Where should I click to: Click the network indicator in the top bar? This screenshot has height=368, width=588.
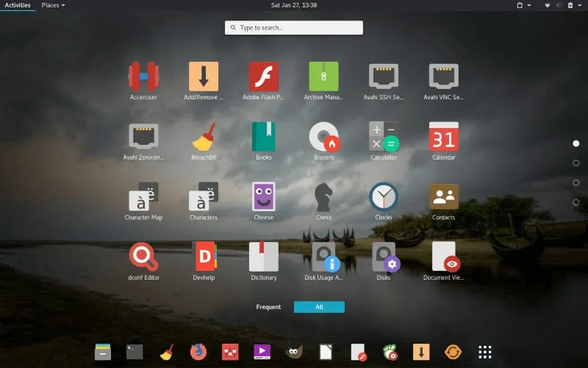point(548,5)
